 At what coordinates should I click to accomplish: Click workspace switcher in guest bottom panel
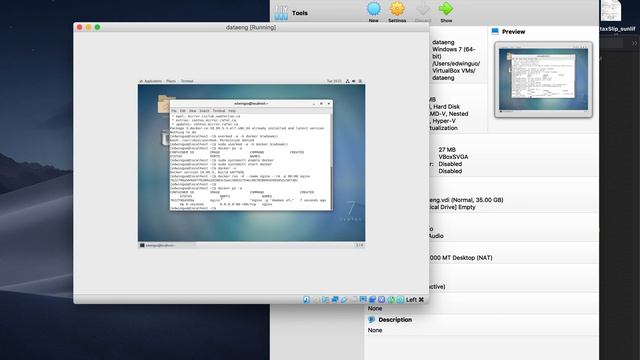359,245
